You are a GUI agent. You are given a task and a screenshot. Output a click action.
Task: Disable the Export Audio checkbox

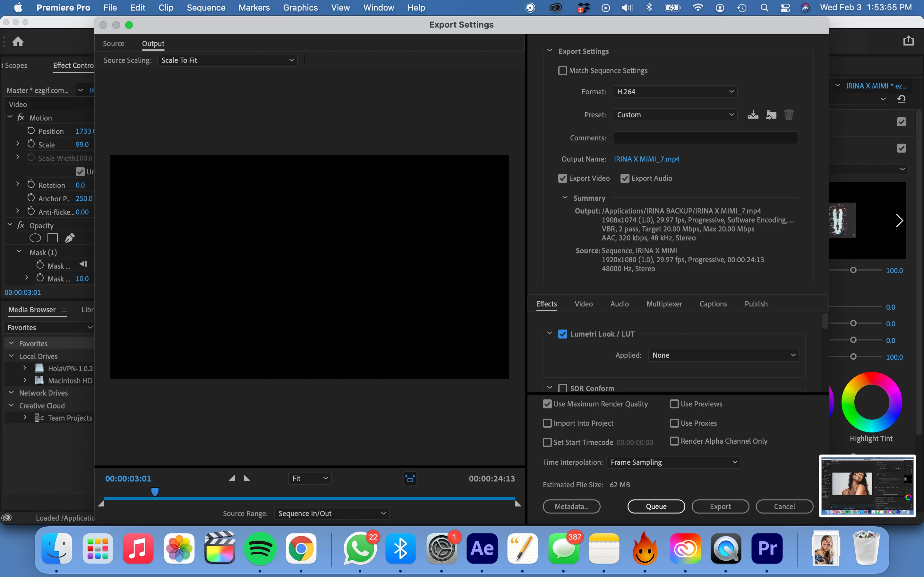click(x=625, y=178)
